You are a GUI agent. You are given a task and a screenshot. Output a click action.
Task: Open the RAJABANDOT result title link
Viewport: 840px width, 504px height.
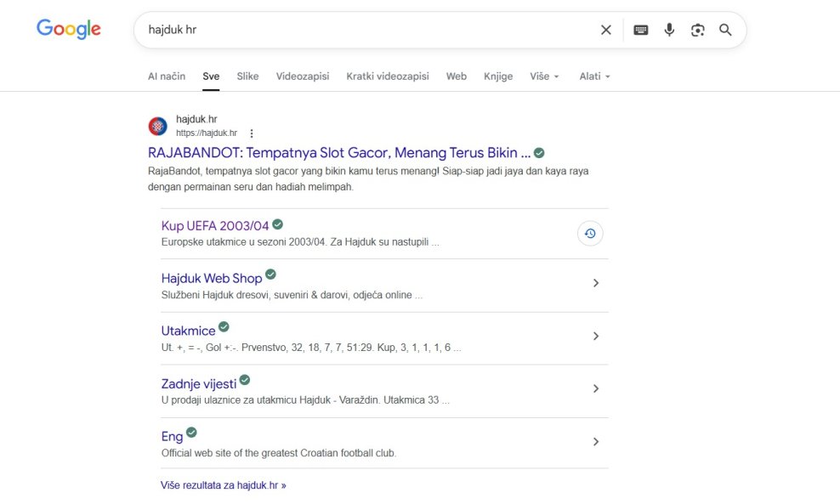pyautogui.click(x=339, y=153)
